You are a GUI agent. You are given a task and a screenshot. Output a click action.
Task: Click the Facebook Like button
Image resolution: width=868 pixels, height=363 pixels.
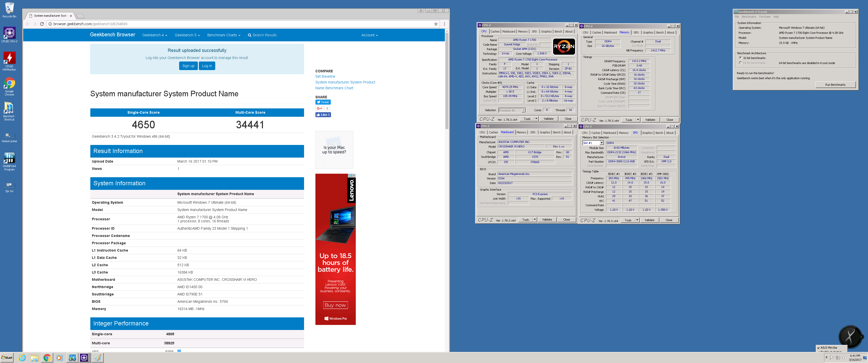pyautogui.click(x=323, y=115)
